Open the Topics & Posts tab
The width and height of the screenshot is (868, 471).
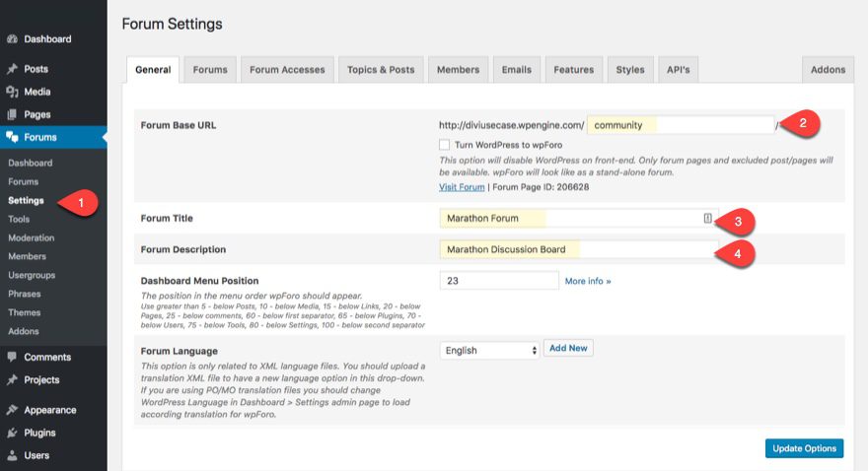pyautogui.click(x=382, y=70)
